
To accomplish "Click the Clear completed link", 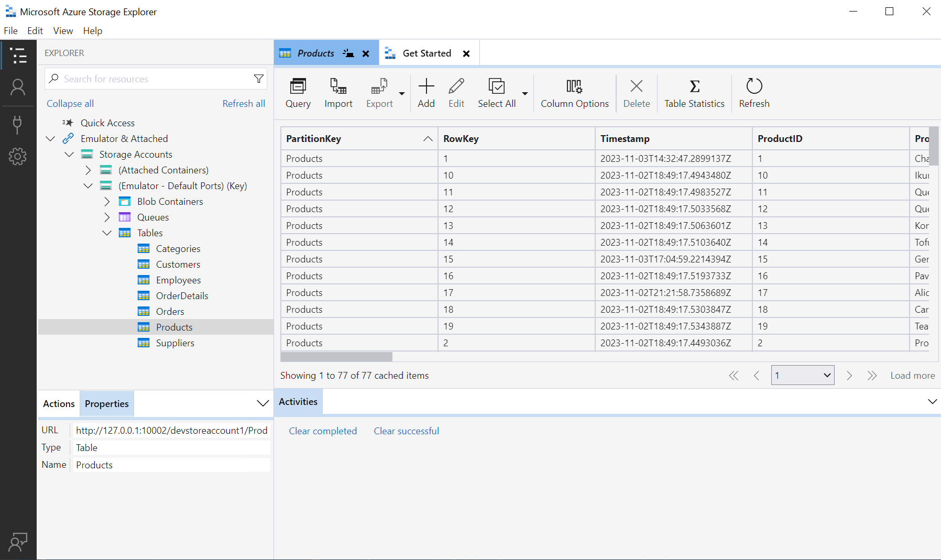I will pos(323,431).
